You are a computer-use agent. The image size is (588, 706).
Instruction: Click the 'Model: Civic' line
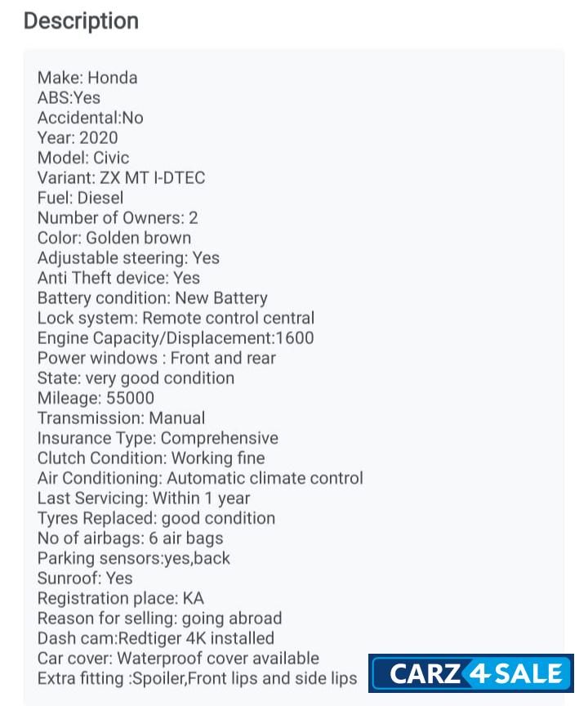(x=83, y=158)
